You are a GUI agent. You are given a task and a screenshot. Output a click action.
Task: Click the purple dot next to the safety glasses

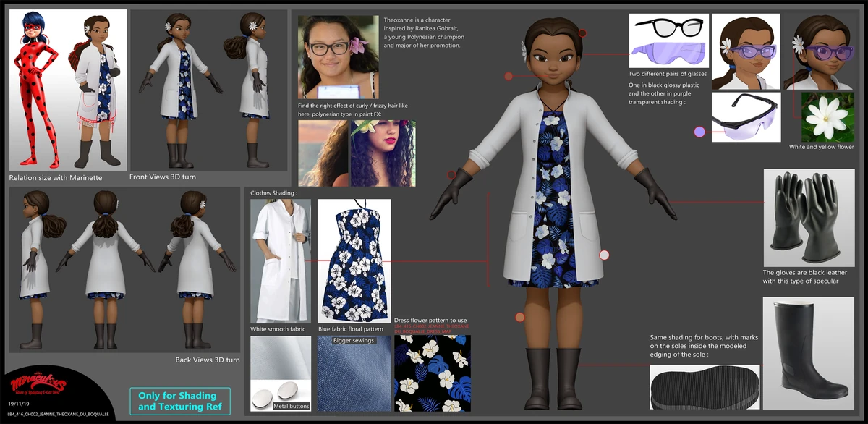tap(699, 131)
